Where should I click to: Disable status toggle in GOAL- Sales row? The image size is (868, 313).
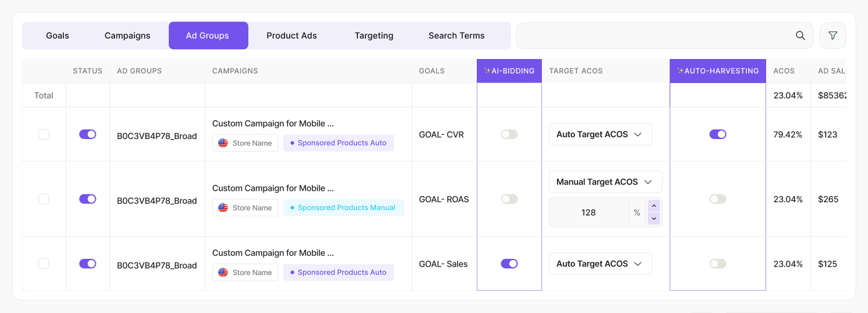(87, 264)
